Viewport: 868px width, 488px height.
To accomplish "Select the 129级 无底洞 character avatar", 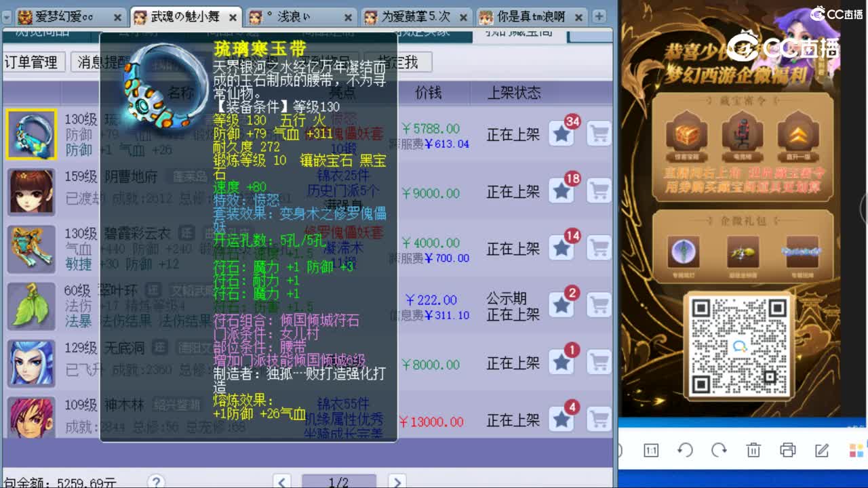I will [31, 363].
